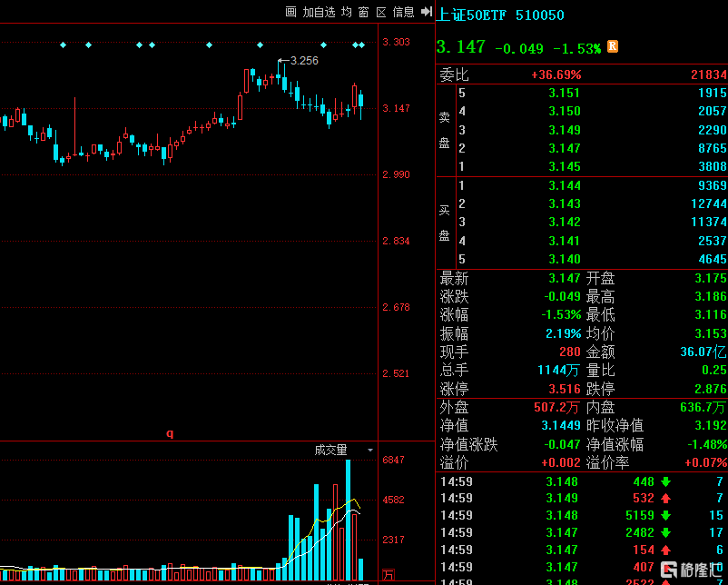
Task: Click the 万 unit box in volume axis
Action: pos(389,575)
